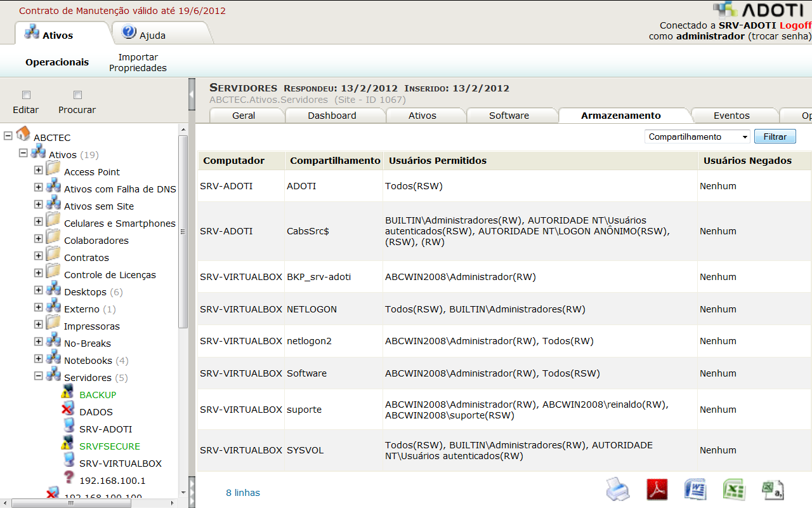Click the Celulares e Smartphones folder icon
This screenshot has height=508, width=812.
(53, 220)
